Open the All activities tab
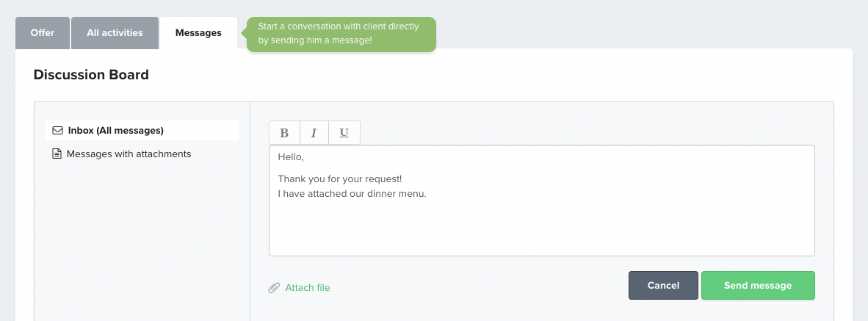The height and width of the screenshot is (321, 868). point(115,33)
